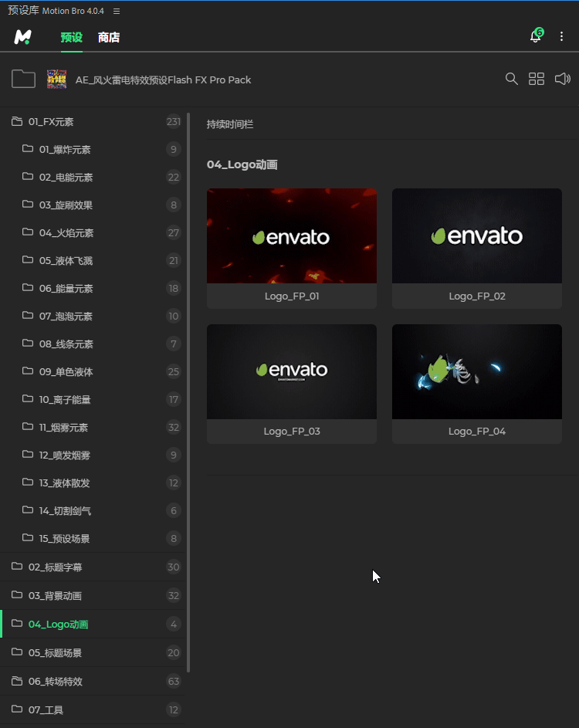The width and height of the screenshot is (579, 728).
Task: Click the folder icon of 07_工具
Action: click(x=17, y=709)
